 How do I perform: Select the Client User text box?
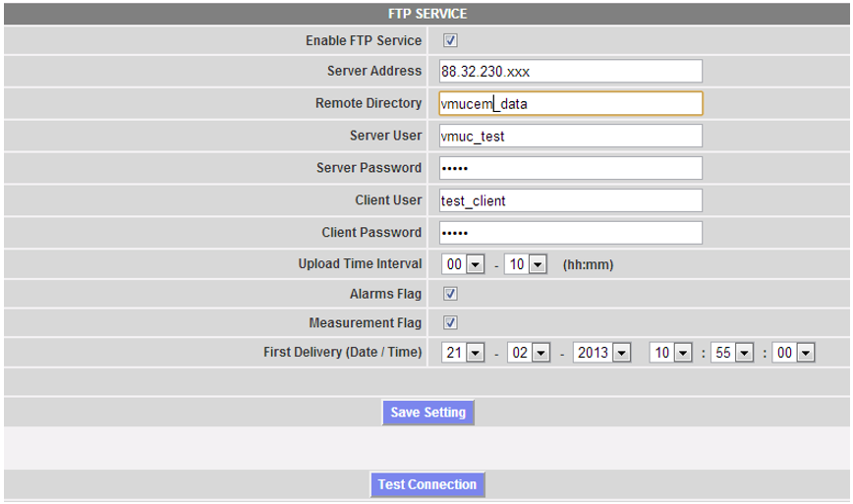[570, 200]
